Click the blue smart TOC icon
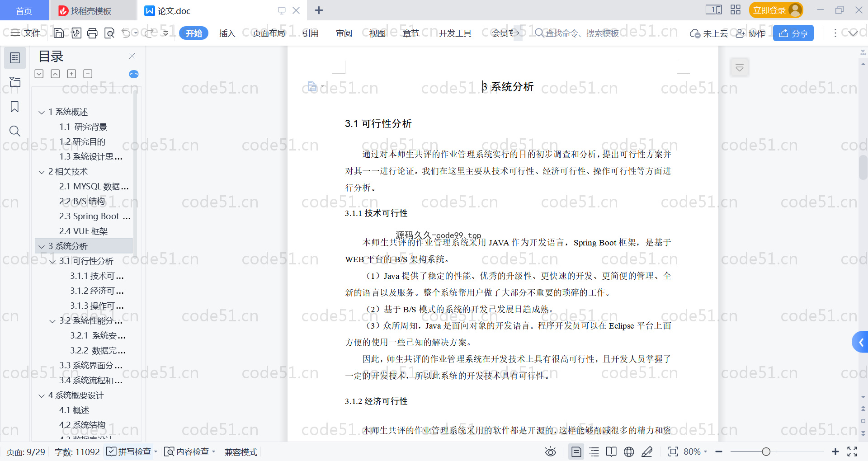The height and width of the screenshot is (461, 868). (134, 74)
